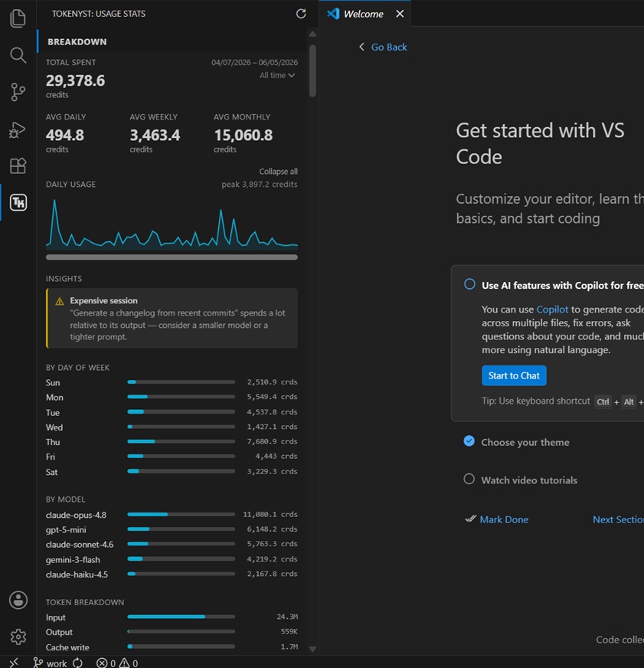The height and width of the screenshot is (668, 644).
Task: Click the Go Back link
Action: [x=389, y=47]
